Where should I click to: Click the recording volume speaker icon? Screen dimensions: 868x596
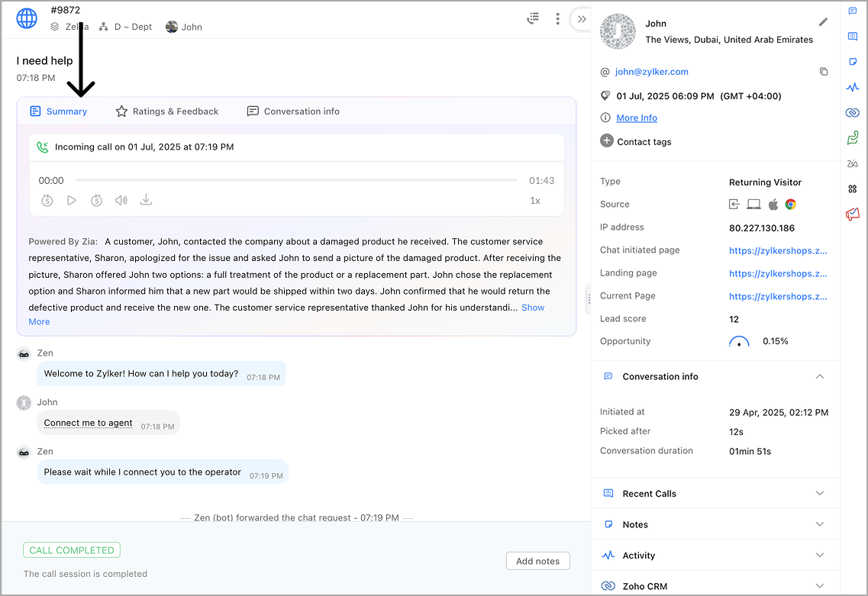[x=121, y=201]
